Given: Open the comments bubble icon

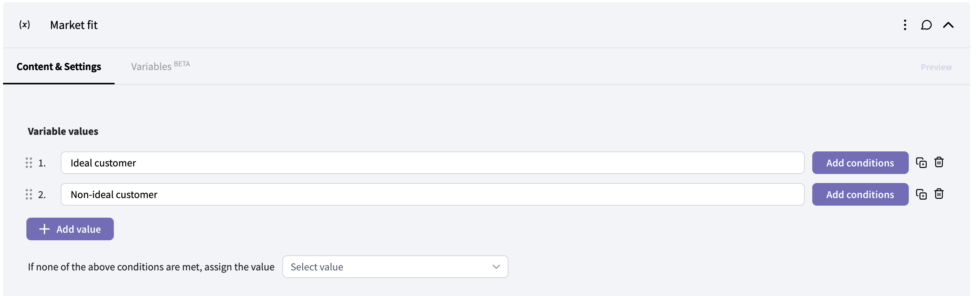Looking at the screenshot, I should click(x=926, y=25).
